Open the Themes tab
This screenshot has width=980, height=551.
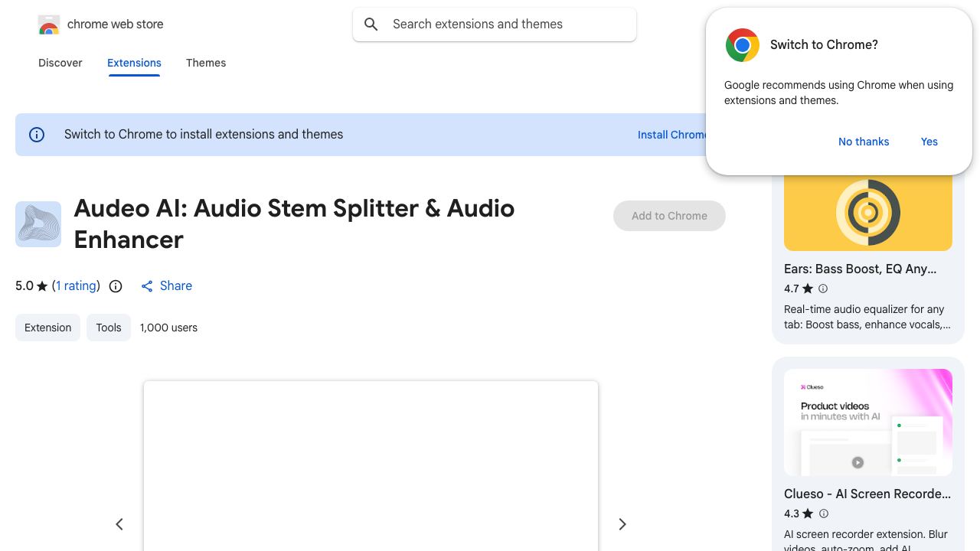[x=206, y=63]
